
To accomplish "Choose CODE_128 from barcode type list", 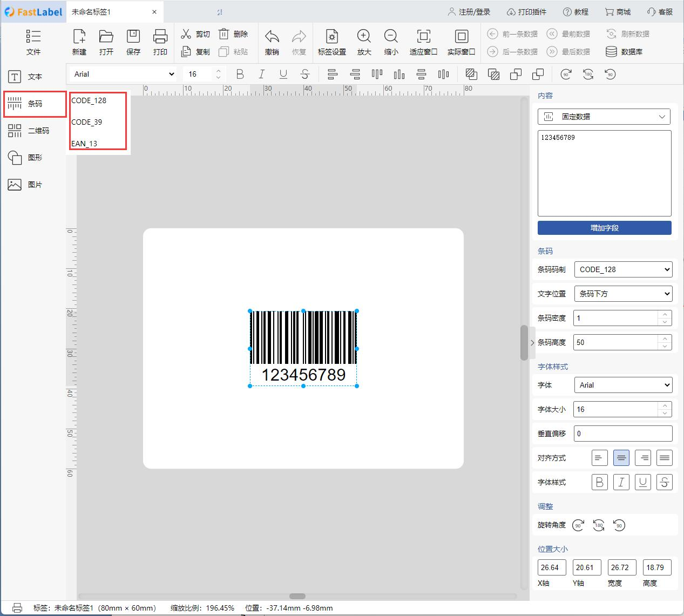I will (89, 100).
